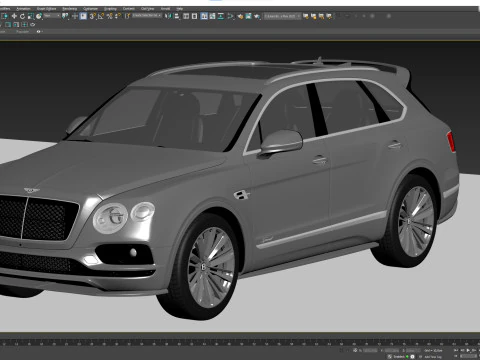Click the Align tool icon

(x=177, y=16)
